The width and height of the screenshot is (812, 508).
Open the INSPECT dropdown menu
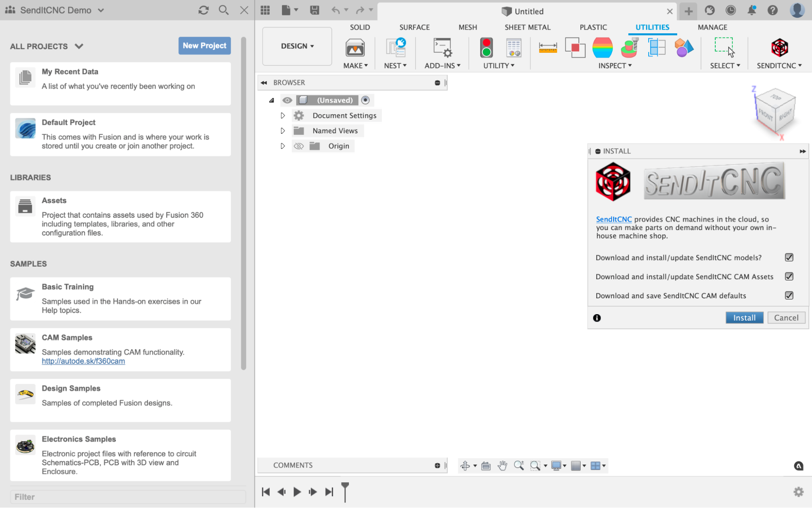pyautogui.click(x=615, y=65)
